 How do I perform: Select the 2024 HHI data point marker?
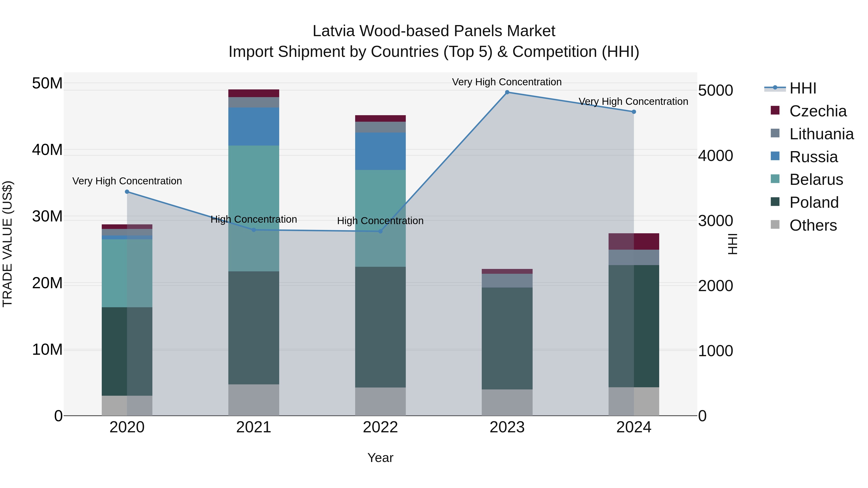point(634,112)
